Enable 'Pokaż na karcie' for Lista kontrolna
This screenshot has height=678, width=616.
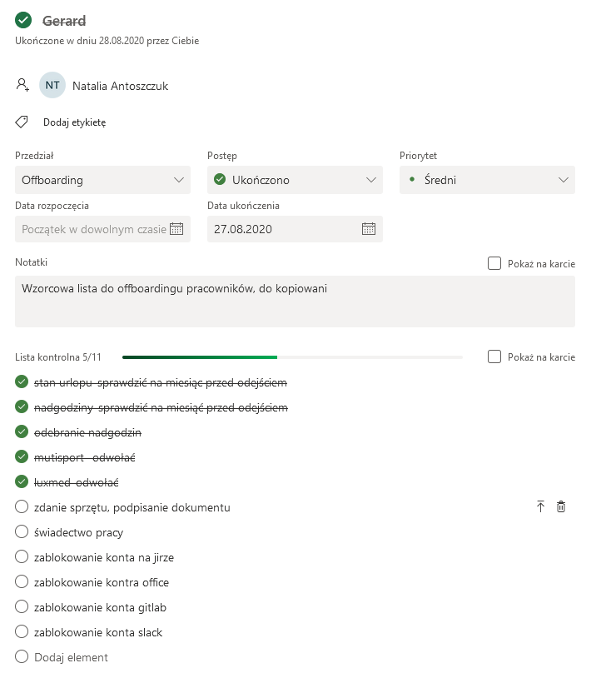click(494, 356)
